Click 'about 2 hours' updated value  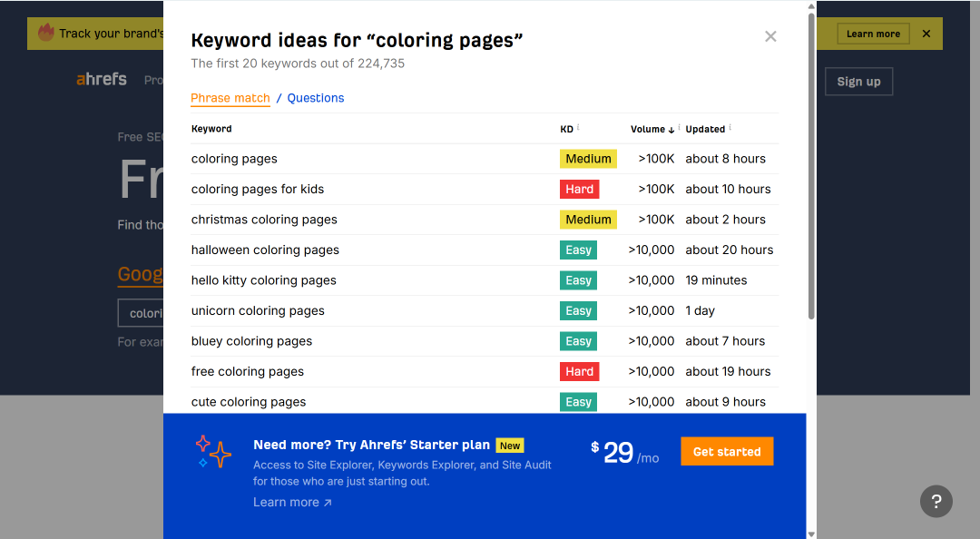[726, 220]
